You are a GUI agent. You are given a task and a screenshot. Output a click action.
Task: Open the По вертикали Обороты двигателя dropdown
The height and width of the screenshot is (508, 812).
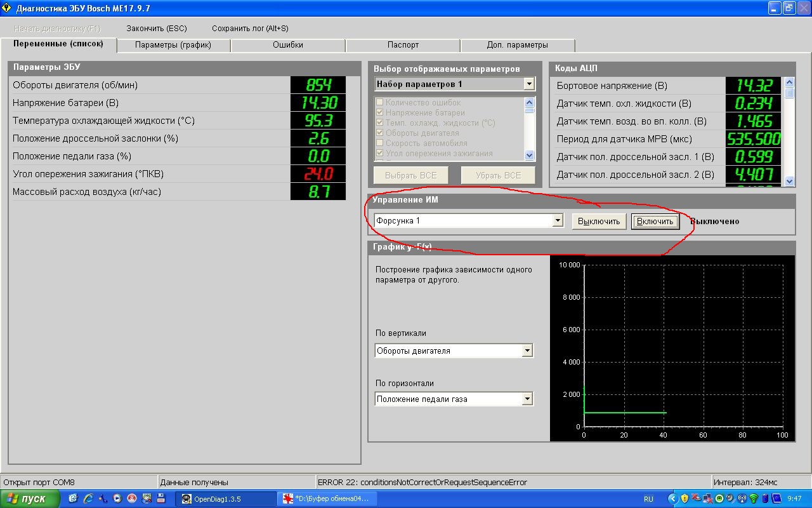[x=527, y=351]
